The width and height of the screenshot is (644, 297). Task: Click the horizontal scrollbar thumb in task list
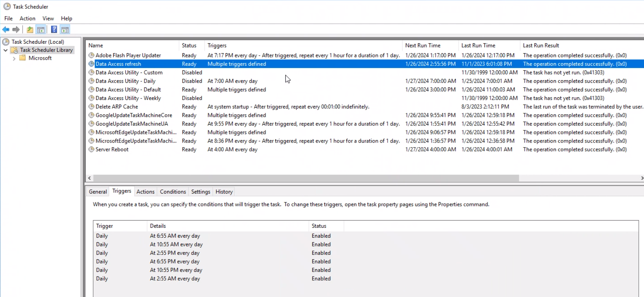[x=306, y=178]
